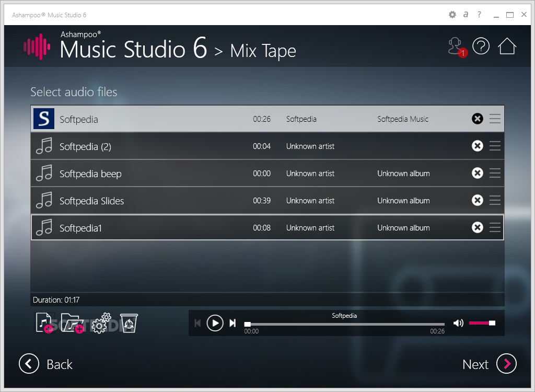Proceed with the Next button
Screen dimensions: 535x392
(x=489, y=364)
